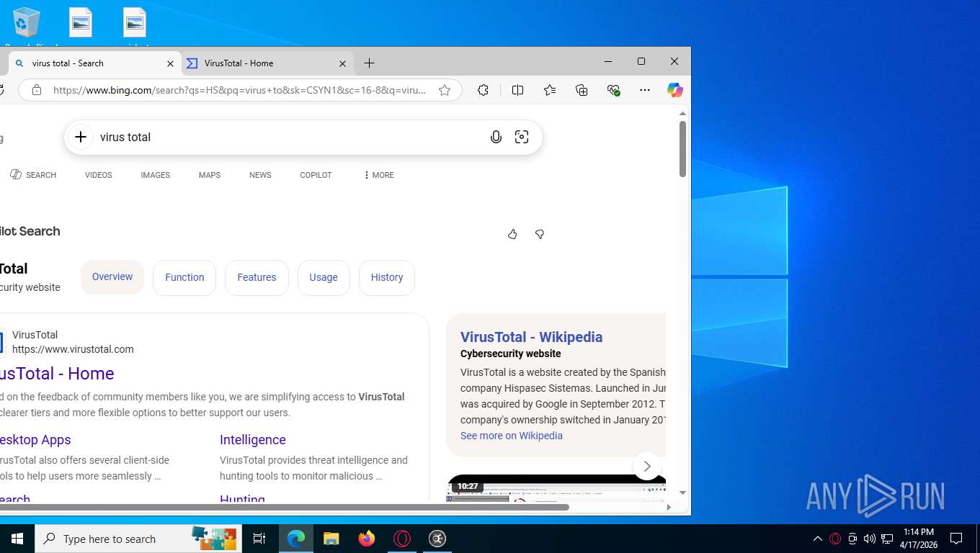Open the clock showing 1:14 PM
The width and height of the screenshot is (980, 553).
(x=918, y=539)
